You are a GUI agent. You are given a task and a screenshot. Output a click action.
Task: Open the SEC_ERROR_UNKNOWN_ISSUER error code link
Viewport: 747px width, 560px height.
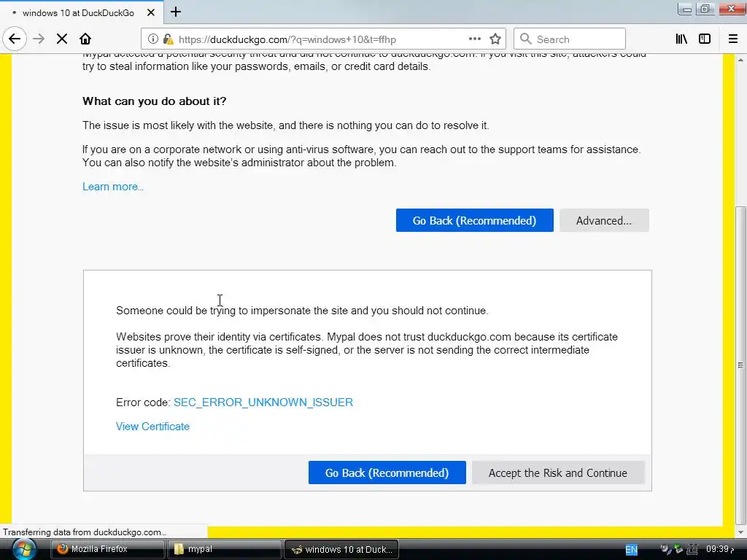coord(263,402)
